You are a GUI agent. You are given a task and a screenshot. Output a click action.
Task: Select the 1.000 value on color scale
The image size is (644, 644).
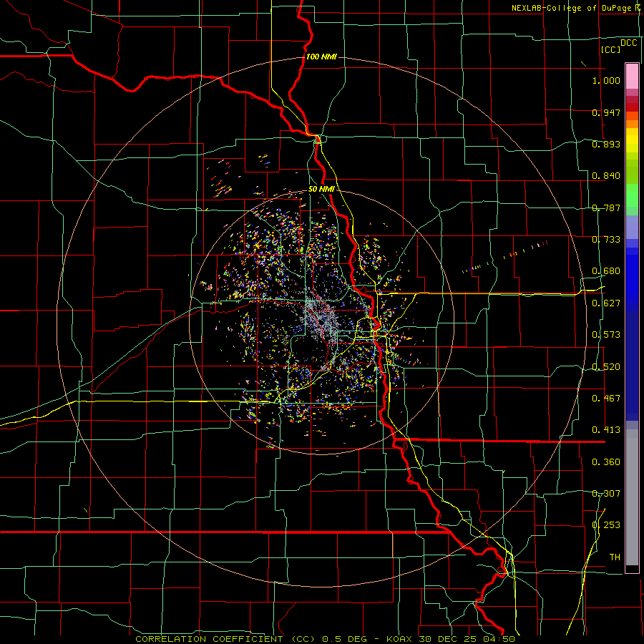[x=606, y=80]
